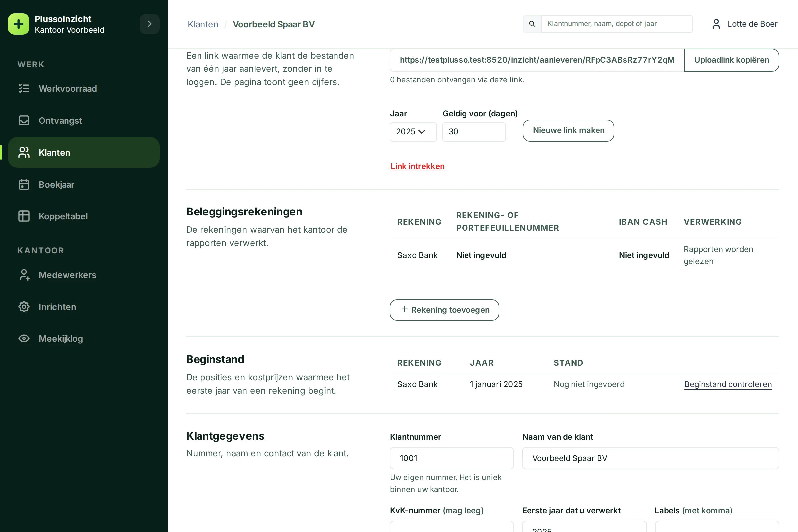Image resolution: width=798 pixels, height=532 pixels.
Task: Click Nog niet ingevoerd status
Action: [589, 384]
